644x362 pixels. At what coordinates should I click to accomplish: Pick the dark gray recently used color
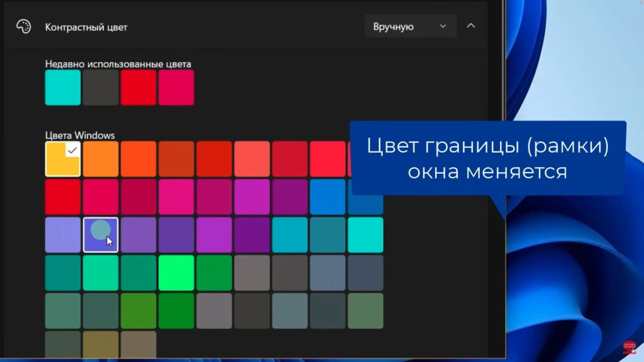(101, 87)
